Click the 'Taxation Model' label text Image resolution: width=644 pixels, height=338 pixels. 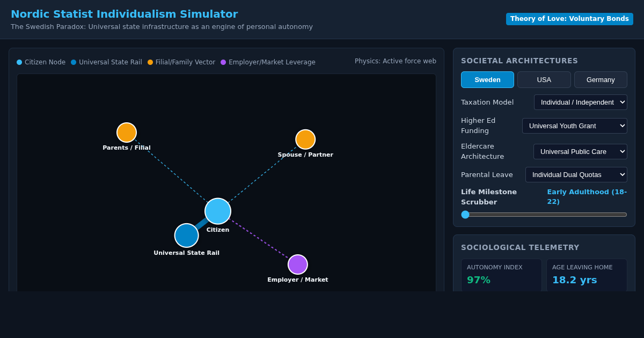(487, 102)
